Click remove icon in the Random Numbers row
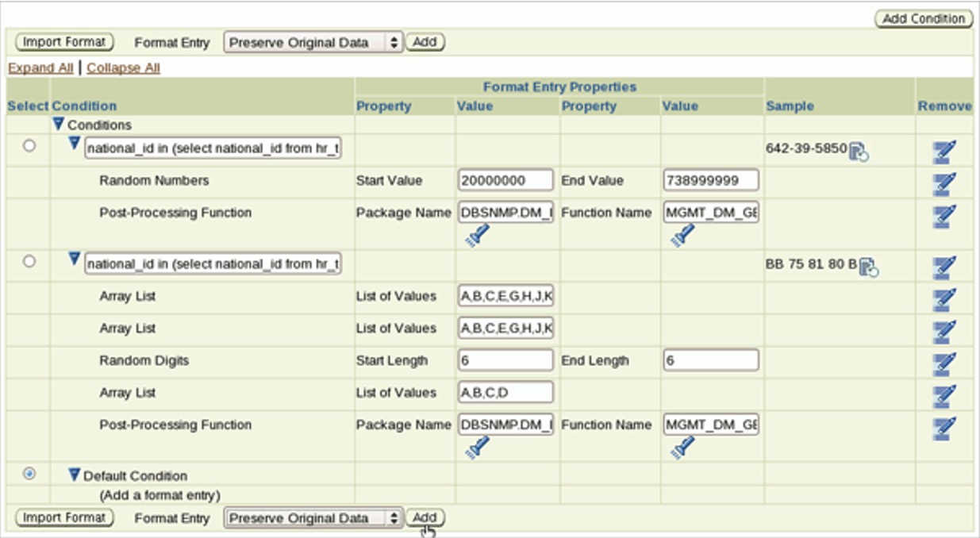 coord(944,183)
